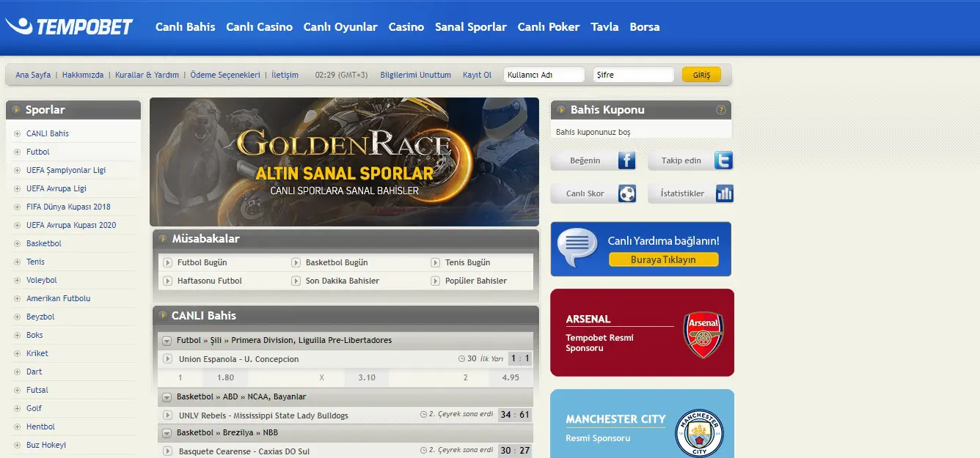Open the Ana Sayfa link
The height and width of the screenshot is (458, 980).
33,75
